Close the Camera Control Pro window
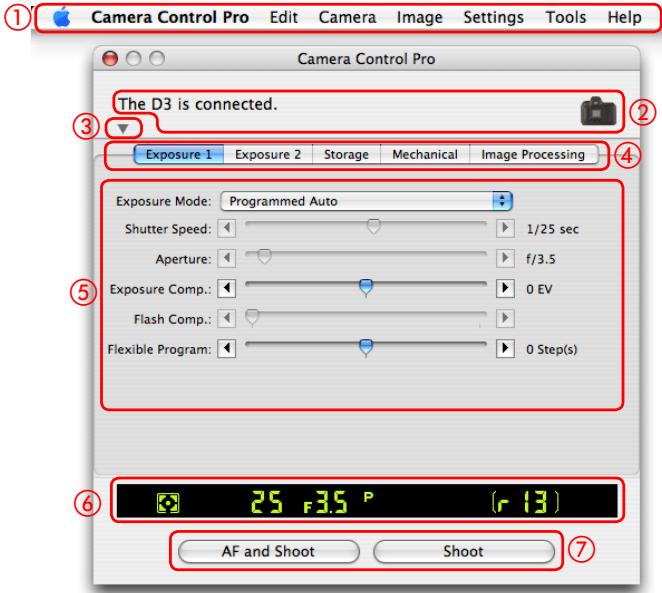Screen dimensions: 662x593 (x=110, y=58)
